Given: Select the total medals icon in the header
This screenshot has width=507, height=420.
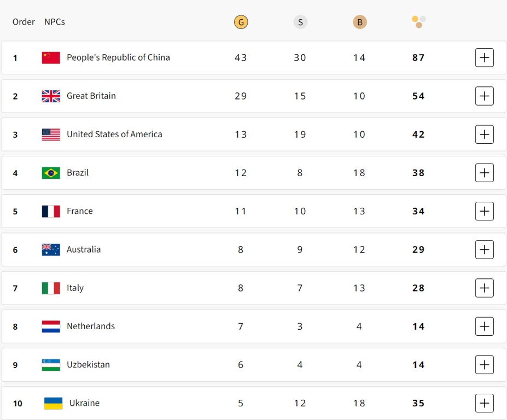Looking at the screenshot, I should point(418,22).
